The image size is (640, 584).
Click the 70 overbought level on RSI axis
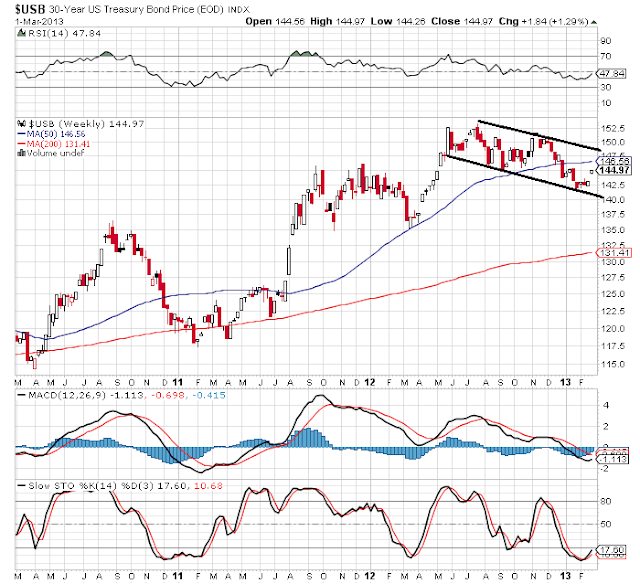606,56
